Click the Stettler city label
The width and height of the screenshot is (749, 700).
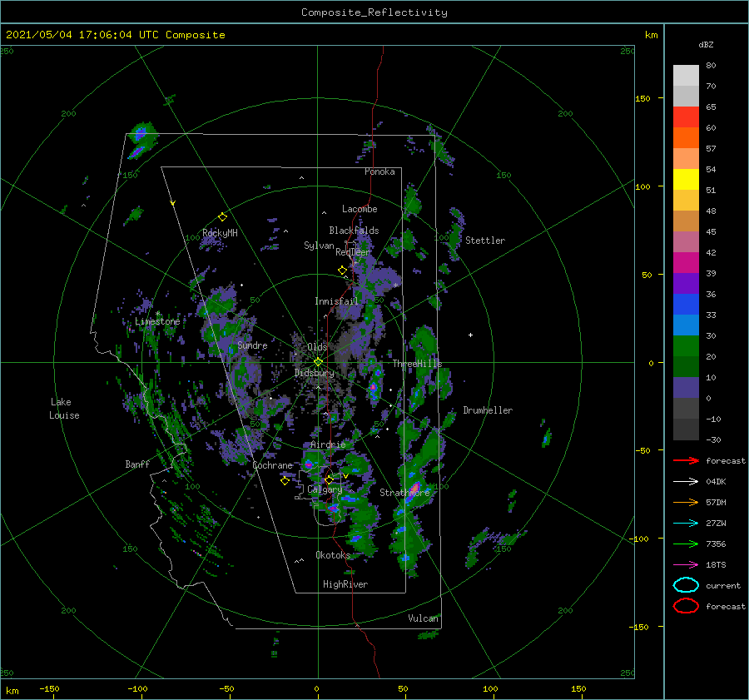[x=485, y=241]
